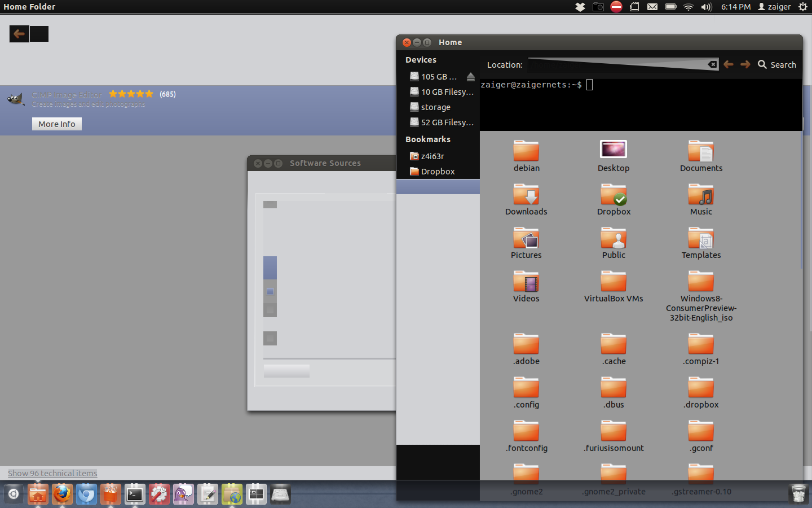Open the hard drive icon in the dock
Viewport: 812px width, 508px height.
pyautogui.click(x=280, y=494)
